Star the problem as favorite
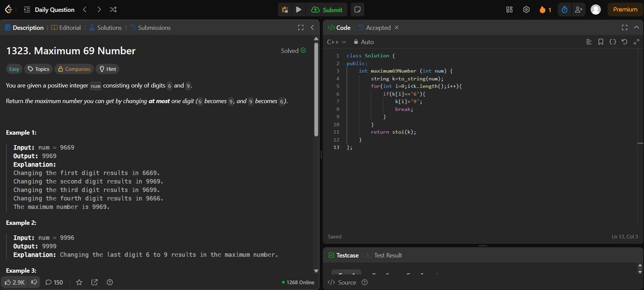Viewport: 644px width, 290px height. coord(79,282)
